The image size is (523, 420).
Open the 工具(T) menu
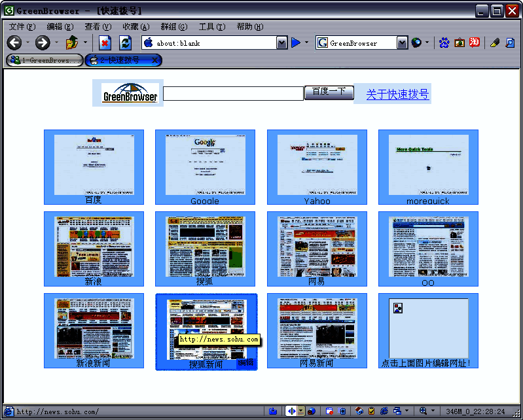click(212, 27)
